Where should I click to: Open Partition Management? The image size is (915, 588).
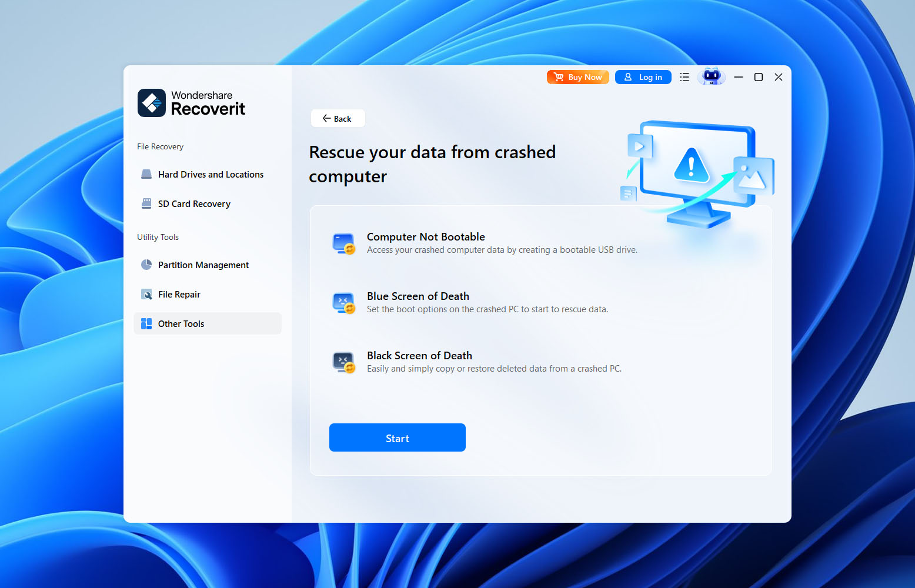[x=208, y=265]
